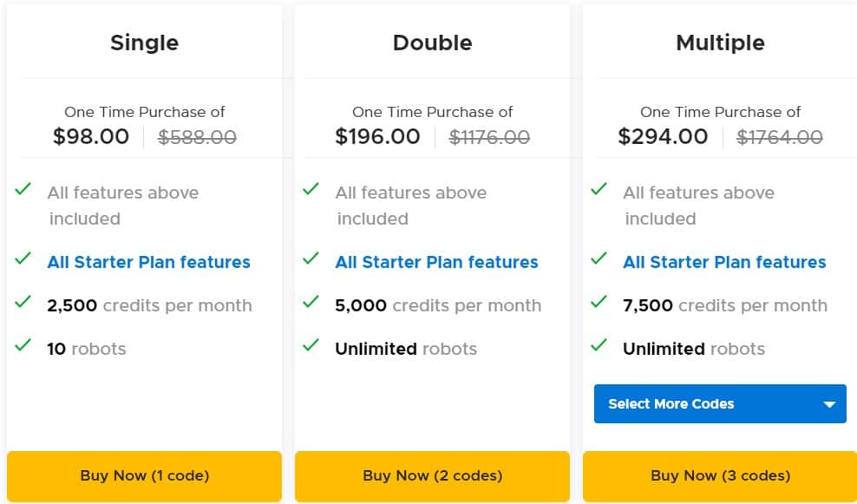This screenshot has height=504, width=857.
Task: Expand code options under the Multiple plan
Action: click(x=719, y=403)
